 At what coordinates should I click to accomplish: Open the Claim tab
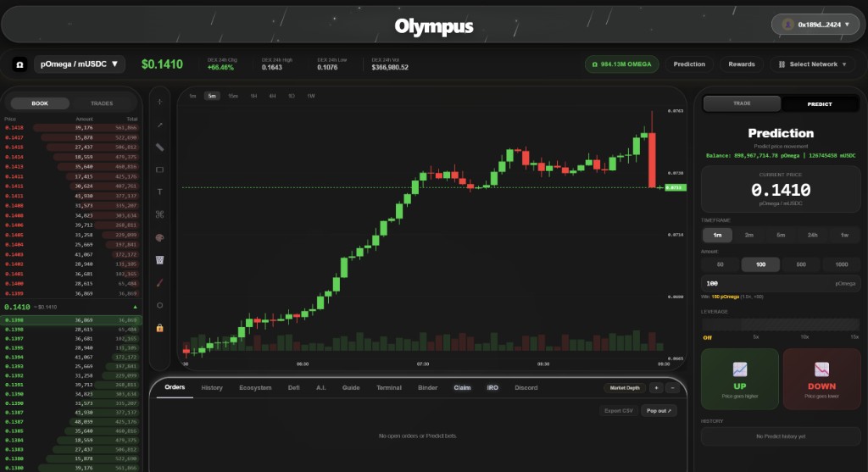click(462, 388)
